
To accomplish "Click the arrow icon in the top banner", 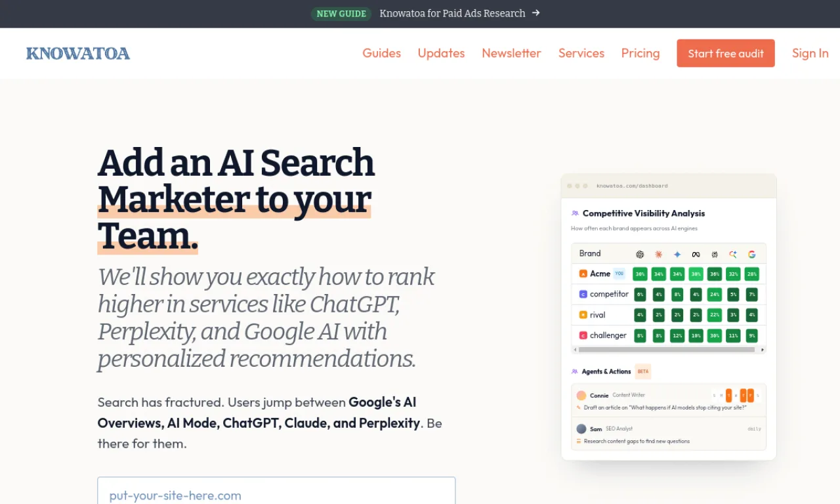I will coord(536,12).
